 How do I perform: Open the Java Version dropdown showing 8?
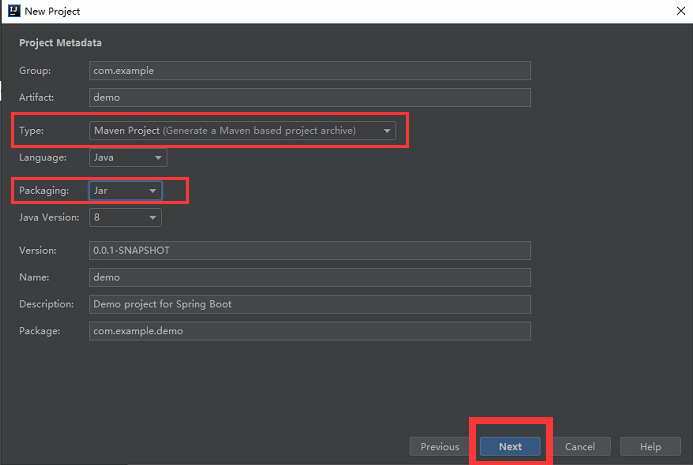pos(126,217)
